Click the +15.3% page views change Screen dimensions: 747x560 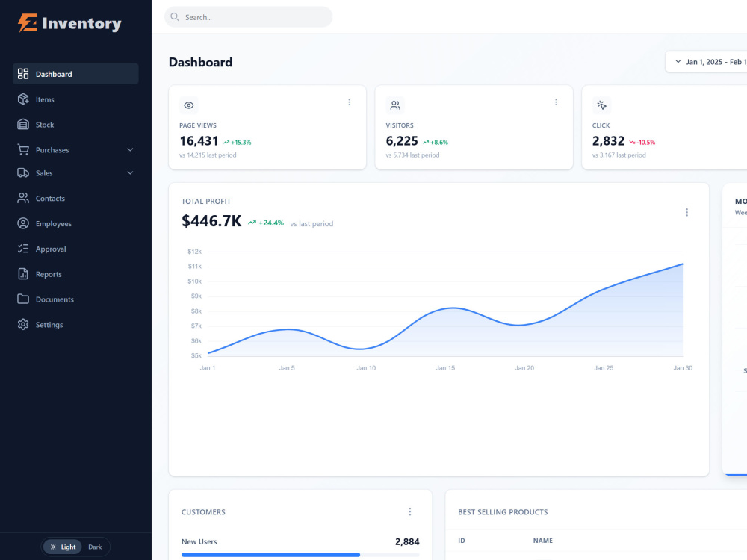click(x=238, y=143)
